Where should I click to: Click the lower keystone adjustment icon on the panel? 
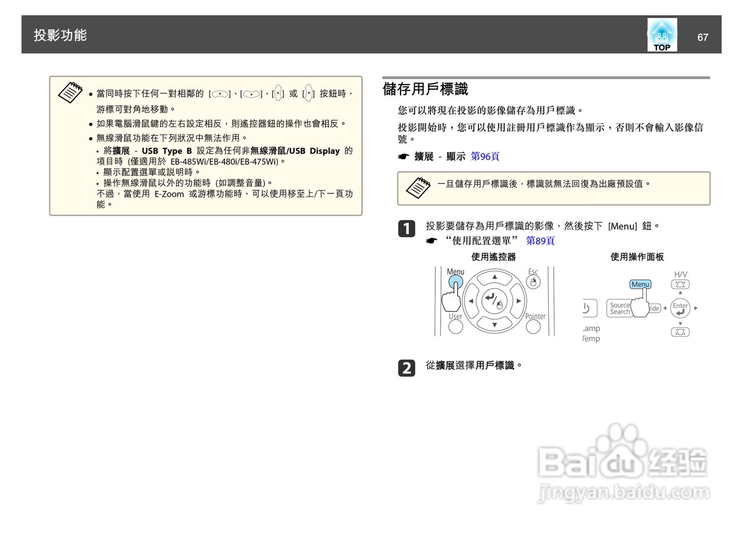680,332
